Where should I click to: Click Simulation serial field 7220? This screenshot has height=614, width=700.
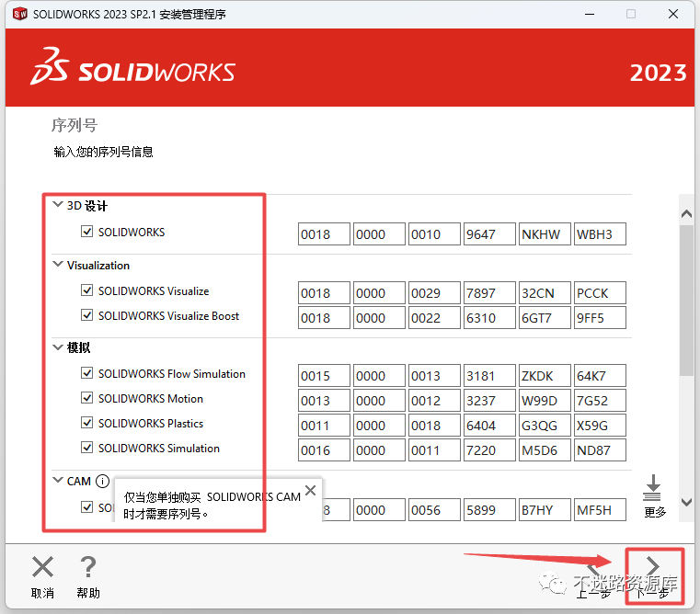[x=489, y=450]
